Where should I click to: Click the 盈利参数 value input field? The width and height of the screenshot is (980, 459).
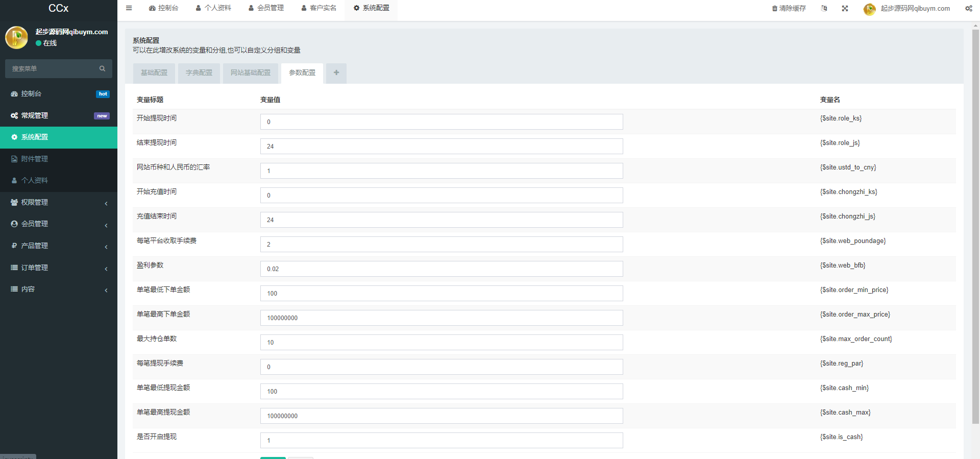[x=441, y=269]
